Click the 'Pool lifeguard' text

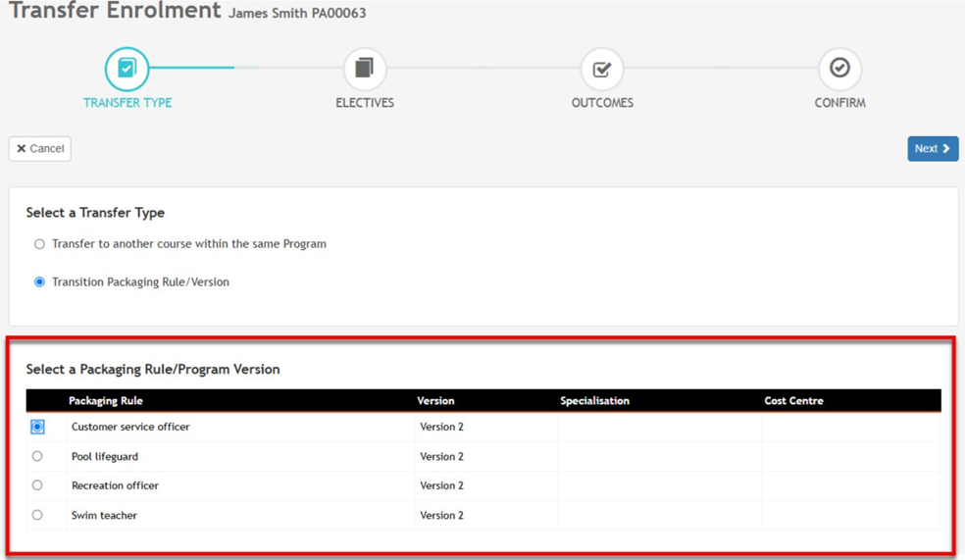105,457
